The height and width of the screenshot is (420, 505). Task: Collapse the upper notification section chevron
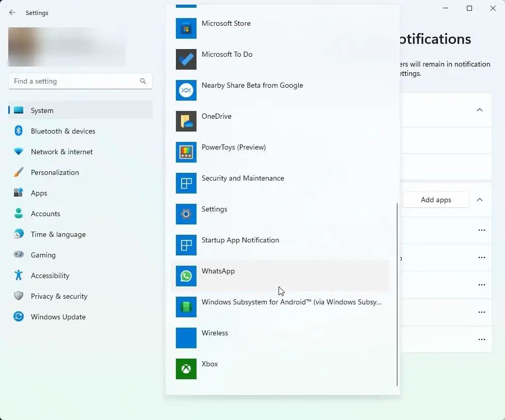pos(480,110)
